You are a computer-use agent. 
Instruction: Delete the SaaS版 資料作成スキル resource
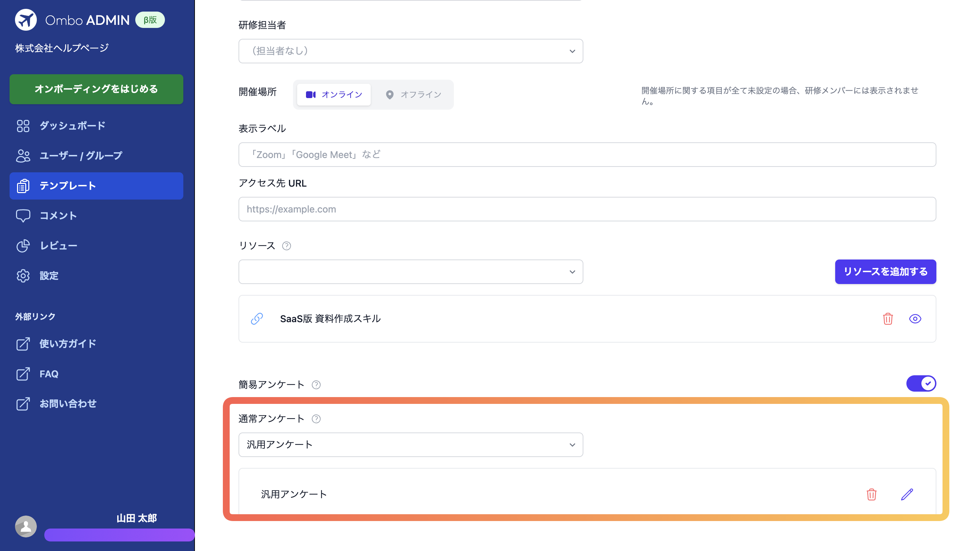click(x=888, y=319)
